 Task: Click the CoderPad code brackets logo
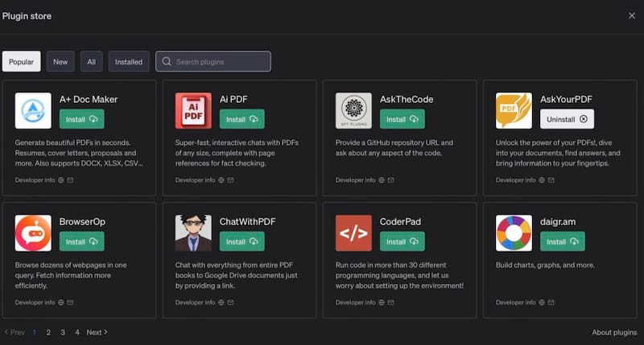(x=353, y=233)
